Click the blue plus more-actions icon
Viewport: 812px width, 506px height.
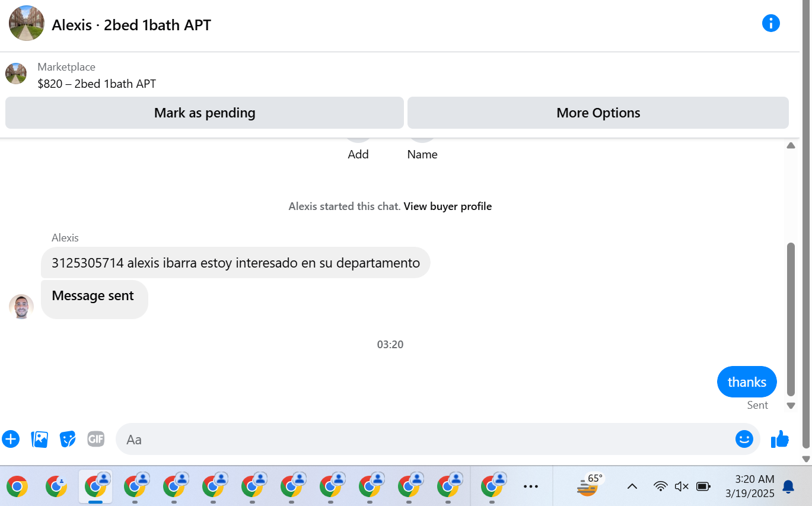11,439
